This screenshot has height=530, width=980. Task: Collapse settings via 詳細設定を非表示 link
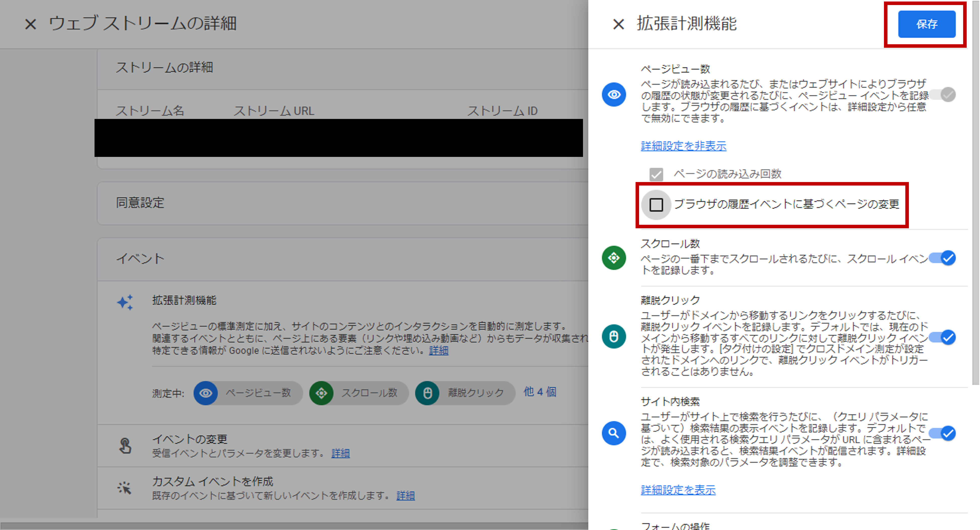point(683,146)
